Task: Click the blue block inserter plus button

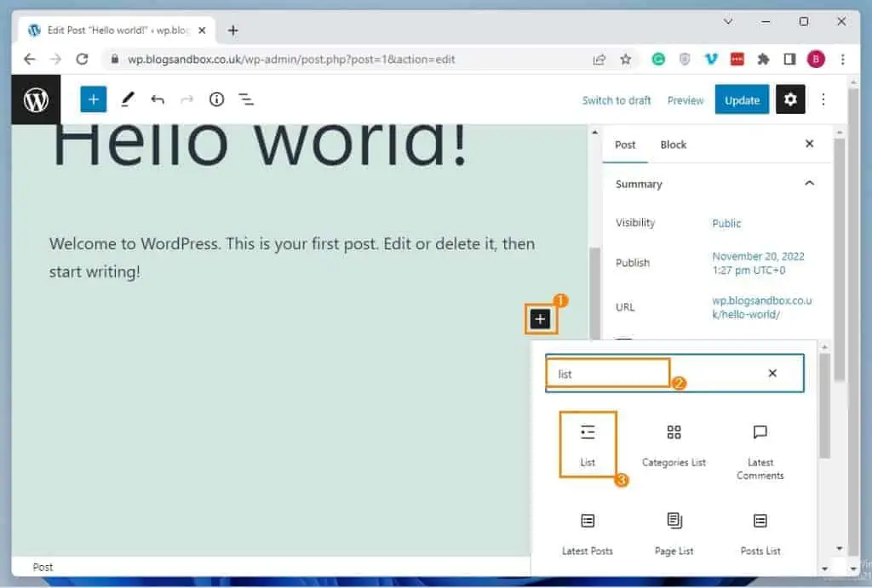Action: (x=94, y=100)
